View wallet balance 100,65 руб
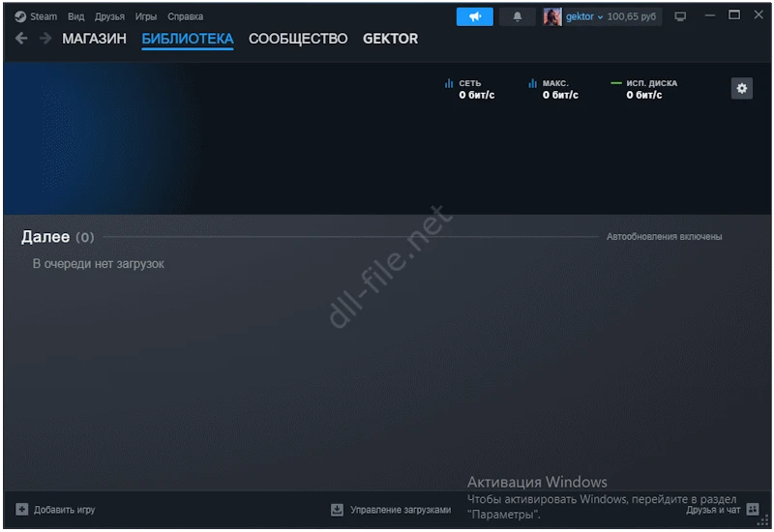 (x=632, y=16)
